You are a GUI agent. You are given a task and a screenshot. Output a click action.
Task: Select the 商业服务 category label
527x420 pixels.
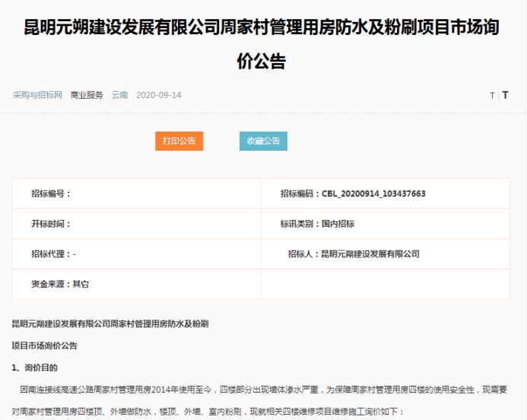(87, 95)
